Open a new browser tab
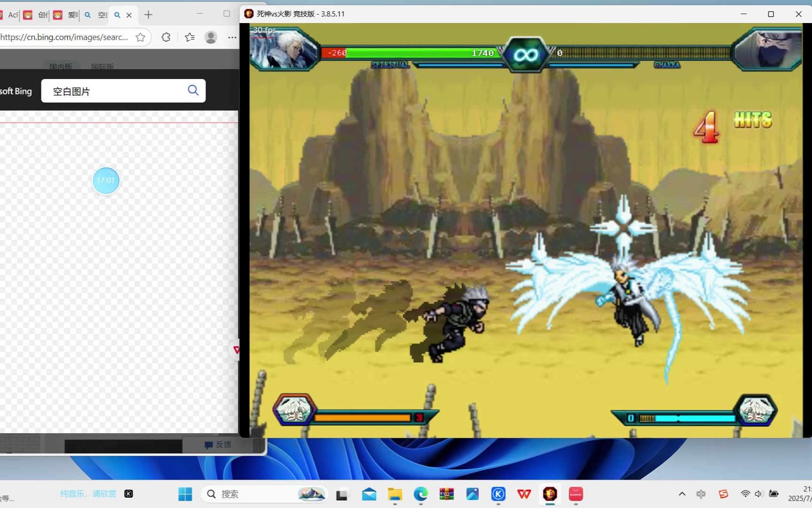The width and height of the screenshot is (812, 508). (148, 15)
